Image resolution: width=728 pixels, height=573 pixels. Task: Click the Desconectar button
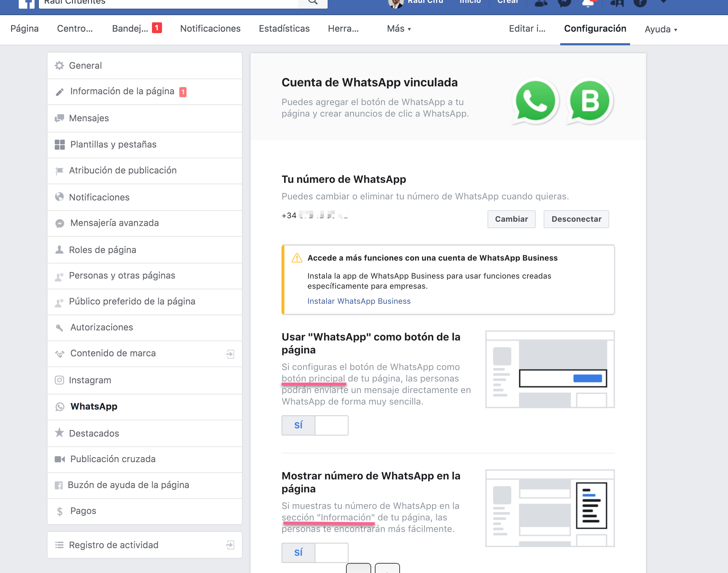576,219
